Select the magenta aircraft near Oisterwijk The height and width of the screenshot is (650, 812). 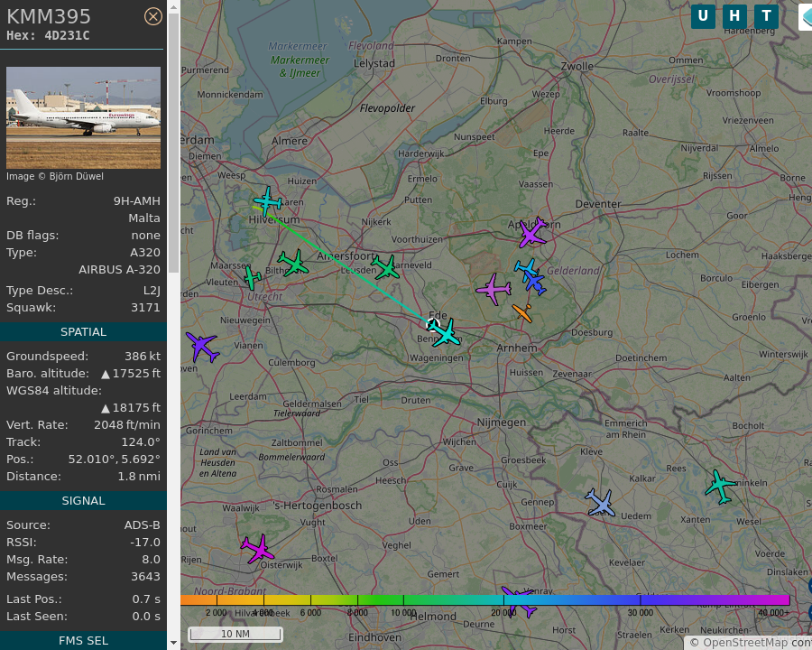click(257, 548)
